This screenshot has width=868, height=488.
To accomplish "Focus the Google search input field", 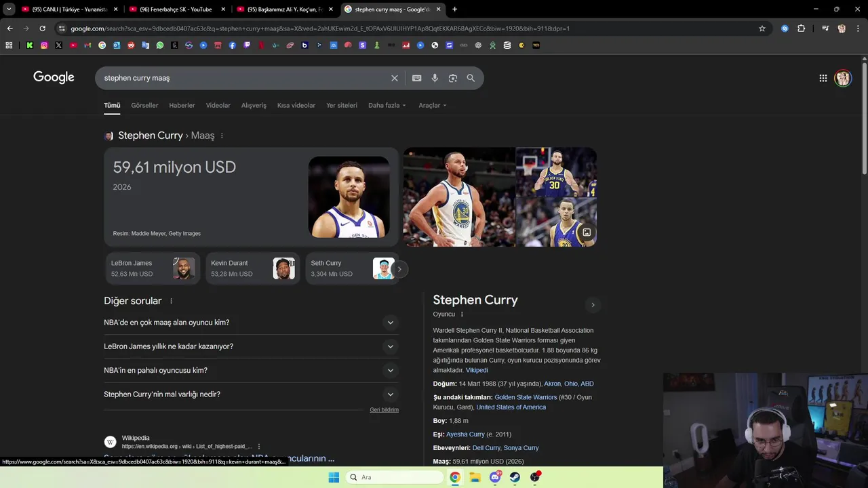I will [244, 78].
